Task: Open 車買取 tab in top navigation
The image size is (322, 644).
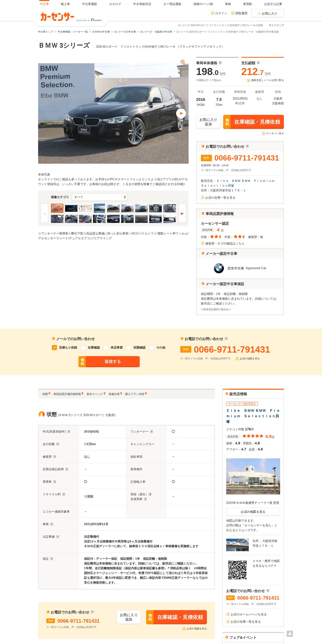Action: point(248,4)
